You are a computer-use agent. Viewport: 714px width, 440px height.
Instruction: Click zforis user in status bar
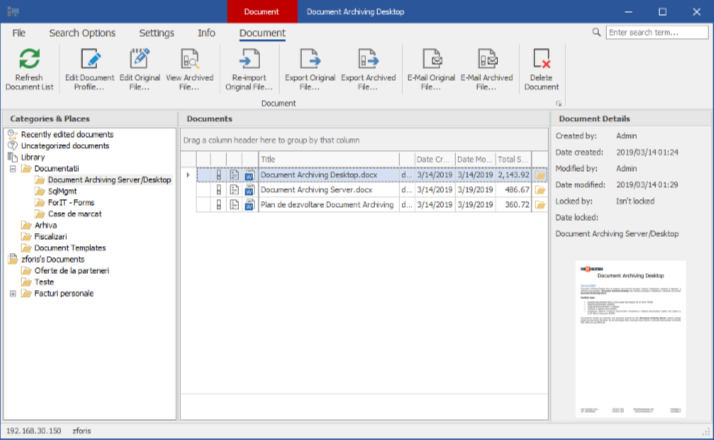(x=82, y=431)
